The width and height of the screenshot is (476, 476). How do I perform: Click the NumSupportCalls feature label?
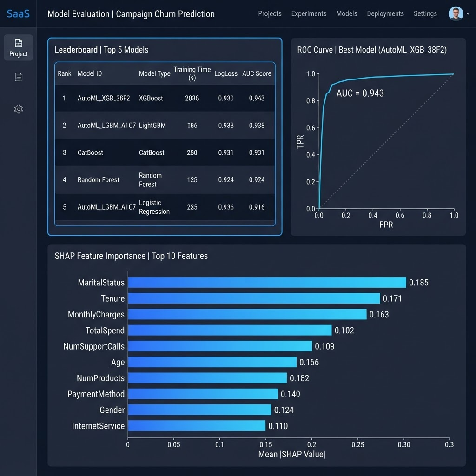pyautogui.click(x=94, y=346)
